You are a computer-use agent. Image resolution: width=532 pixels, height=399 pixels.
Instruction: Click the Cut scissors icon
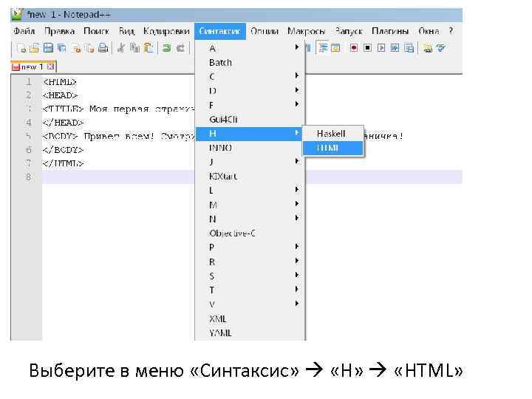click(120, 48)
